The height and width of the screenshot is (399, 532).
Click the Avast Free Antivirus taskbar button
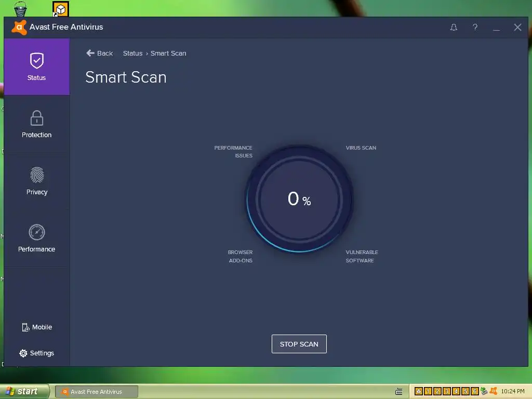point(96,392)
